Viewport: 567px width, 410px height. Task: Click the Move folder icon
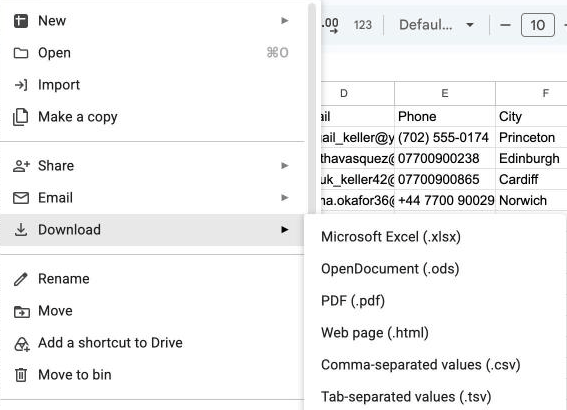point(21,311)
